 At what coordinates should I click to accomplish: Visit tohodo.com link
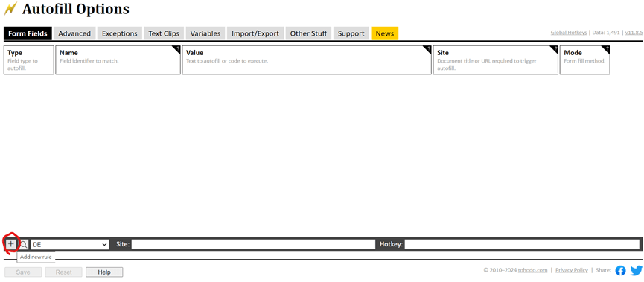(533, 270)
